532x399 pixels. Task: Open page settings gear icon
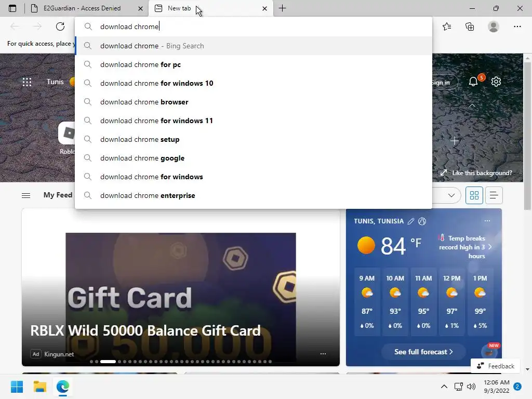pyautogui.click(x=496, y=82)
